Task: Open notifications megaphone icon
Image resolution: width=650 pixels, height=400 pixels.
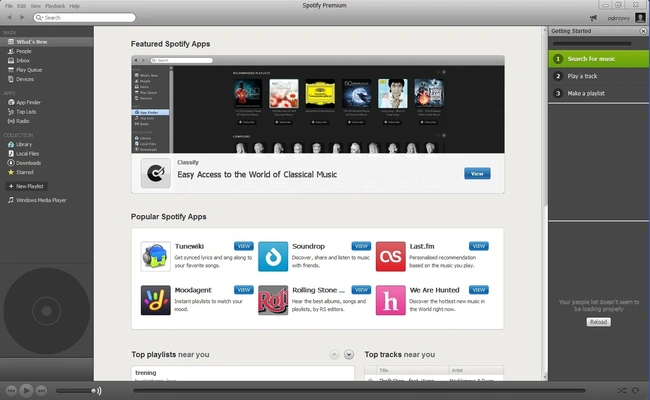Action: coord(593,18)
